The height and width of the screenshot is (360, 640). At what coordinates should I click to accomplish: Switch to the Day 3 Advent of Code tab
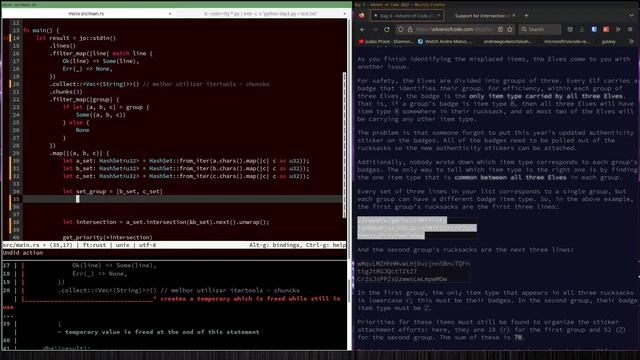pyautogui.click(x=407, y=16)
